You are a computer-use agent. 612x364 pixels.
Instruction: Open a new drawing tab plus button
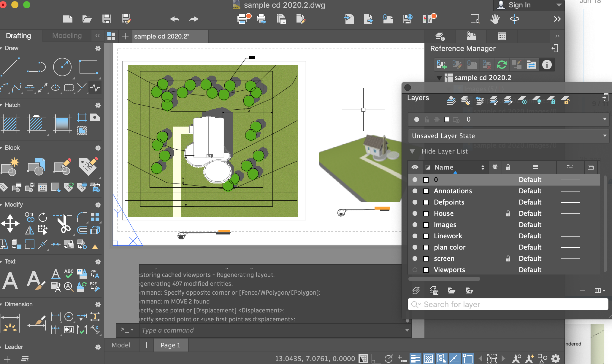(125, 36)
